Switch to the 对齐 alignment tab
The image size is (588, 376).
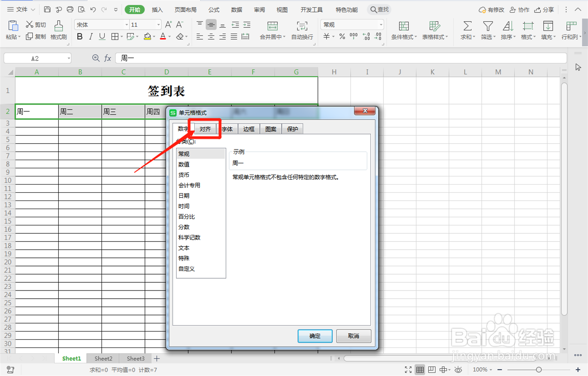click(205, 129)
